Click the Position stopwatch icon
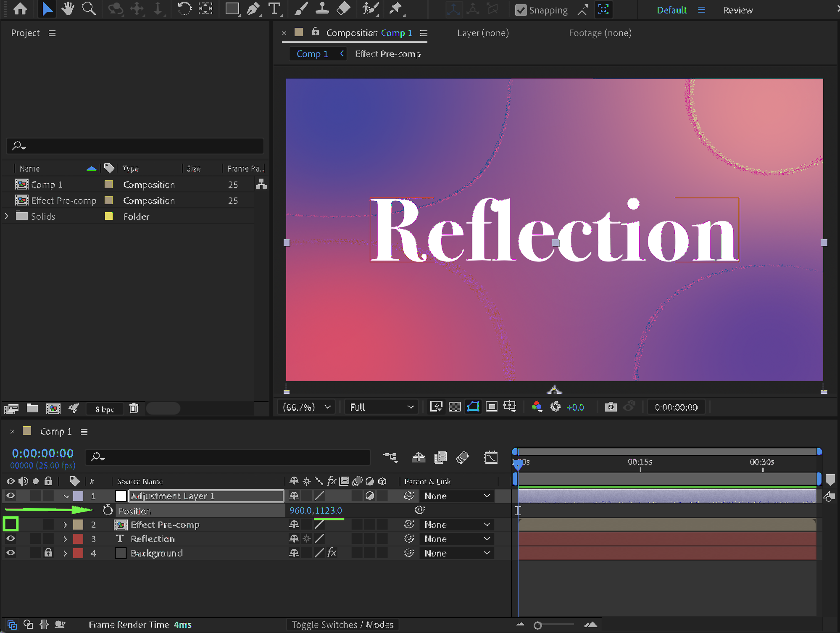This screenshot has height=633, width=840. click(x=108, y=510)
